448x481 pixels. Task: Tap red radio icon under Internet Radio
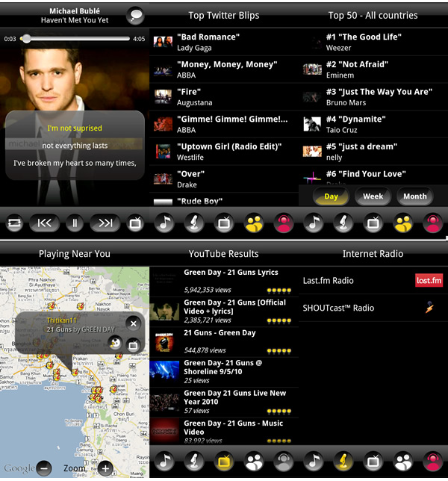click(432, 462)
